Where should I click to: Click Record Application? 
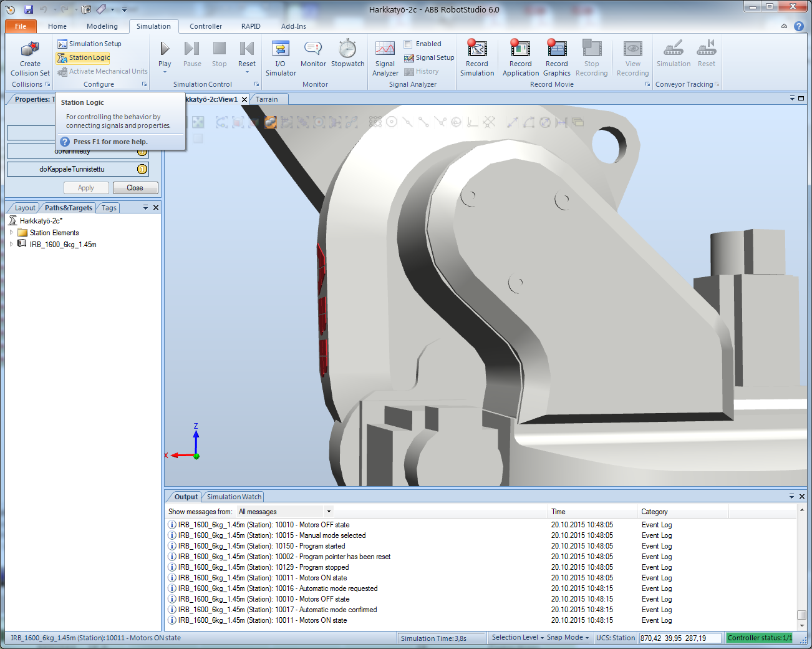coord(520,59)
